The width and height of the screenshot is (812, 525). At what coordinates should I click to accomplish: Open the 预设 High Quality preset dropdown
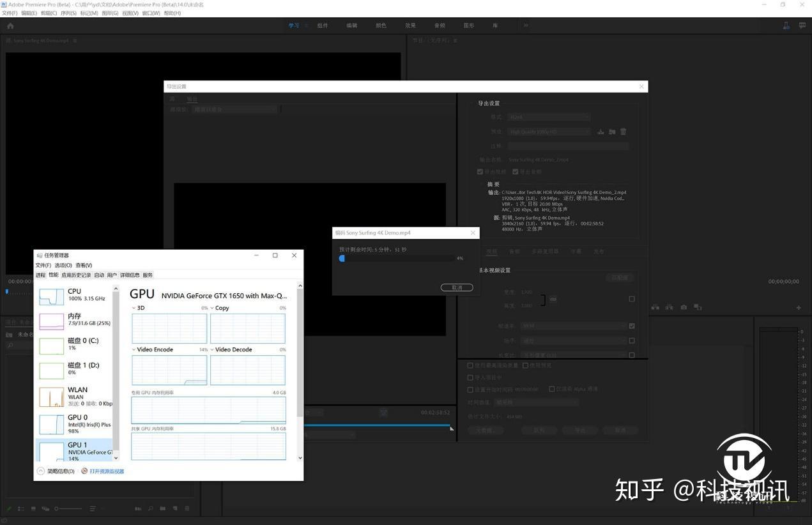pos(548,132)
